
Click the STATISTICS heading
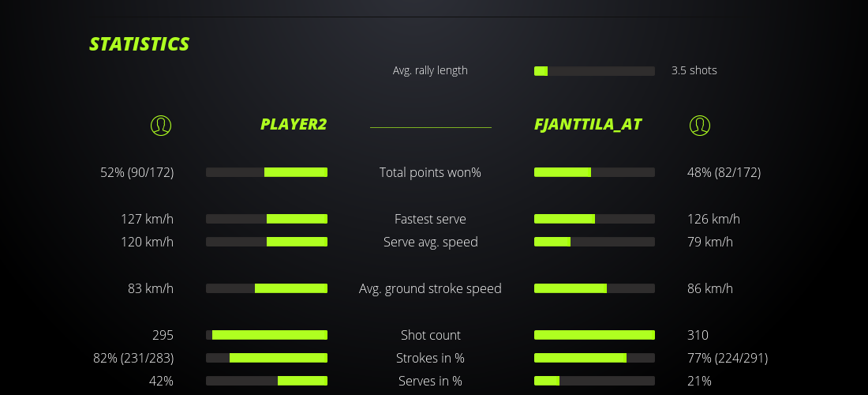point(140,44)
